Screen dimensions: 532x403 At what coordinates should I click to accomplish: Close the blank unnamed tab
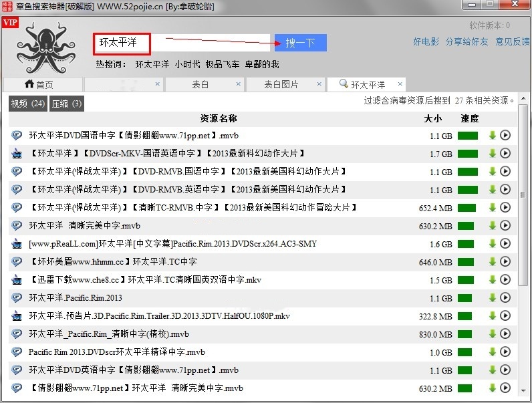(x=158, y=84)
